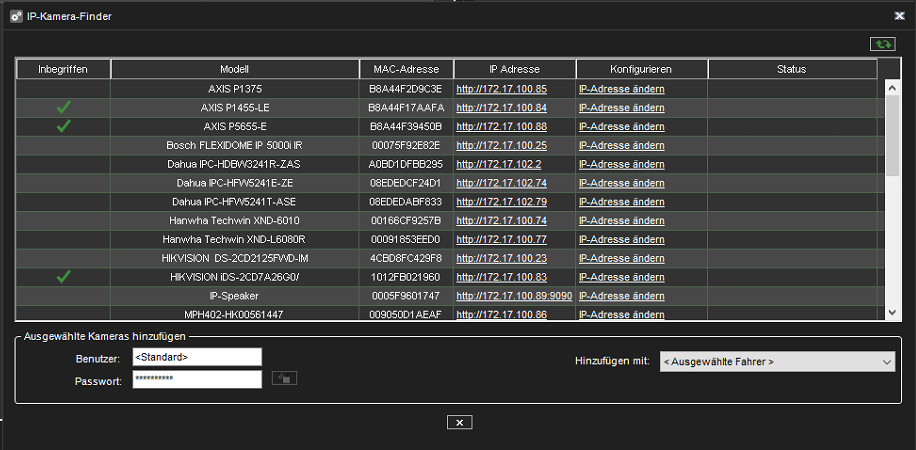916x450 pixels.
Task: Open the Hinzufügen mit dropdown
Action: (x=777, y=361)
